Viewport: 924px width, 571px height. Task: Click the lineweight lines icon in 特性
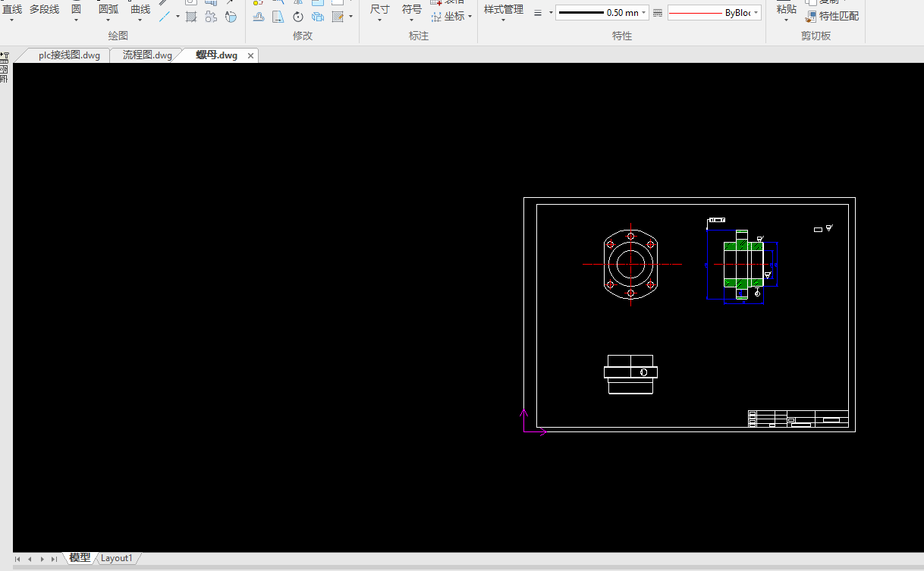pos(538,13)
